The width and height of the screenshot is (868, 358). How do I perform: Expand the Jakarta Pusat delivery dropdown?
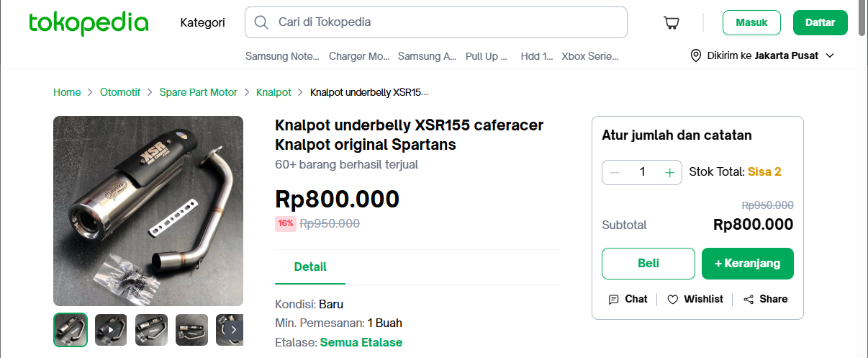(830, 55)
